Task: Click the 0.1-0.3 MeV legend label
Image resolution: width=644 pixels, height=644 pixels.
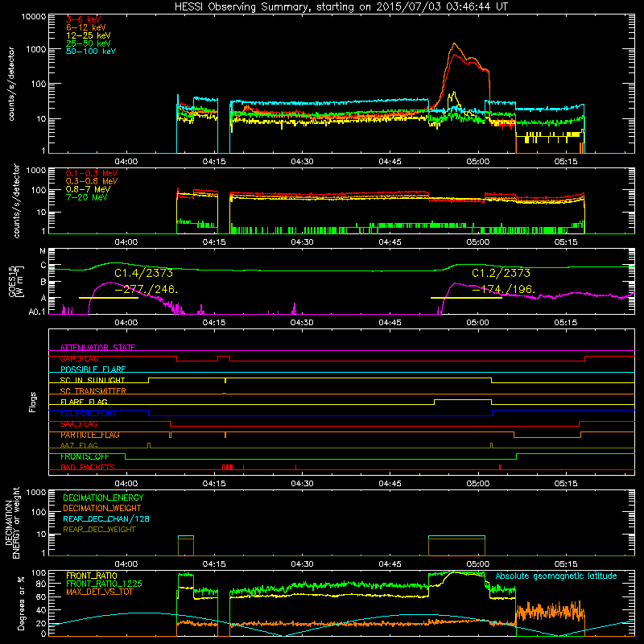Action: [x=92, y=173]
